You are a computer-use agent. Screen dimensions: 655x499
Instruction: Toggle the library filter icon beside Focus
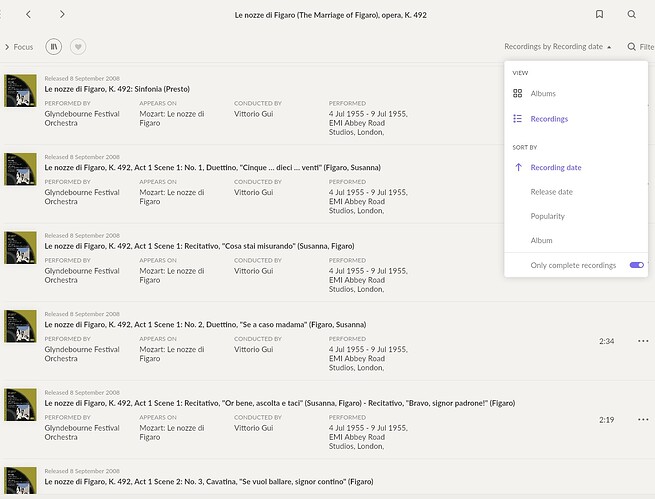click(54, 47)
